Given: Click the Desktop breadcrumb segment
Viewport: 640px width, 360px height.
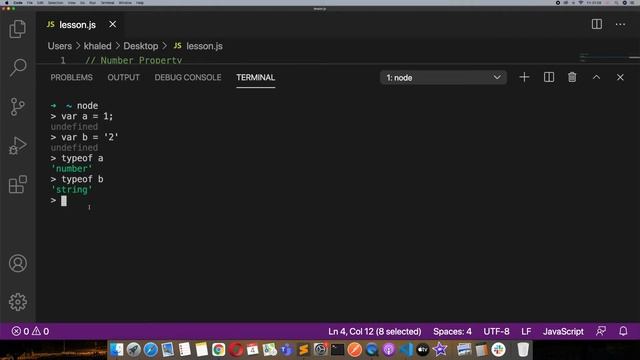Looking at the screenshot, I should [141, 46].
